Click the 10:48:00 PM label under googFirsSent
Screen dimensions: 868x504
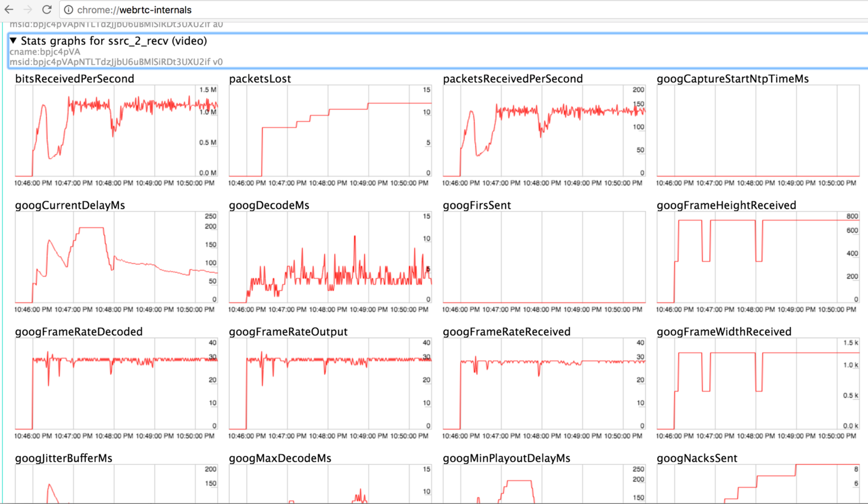[542, 309]
